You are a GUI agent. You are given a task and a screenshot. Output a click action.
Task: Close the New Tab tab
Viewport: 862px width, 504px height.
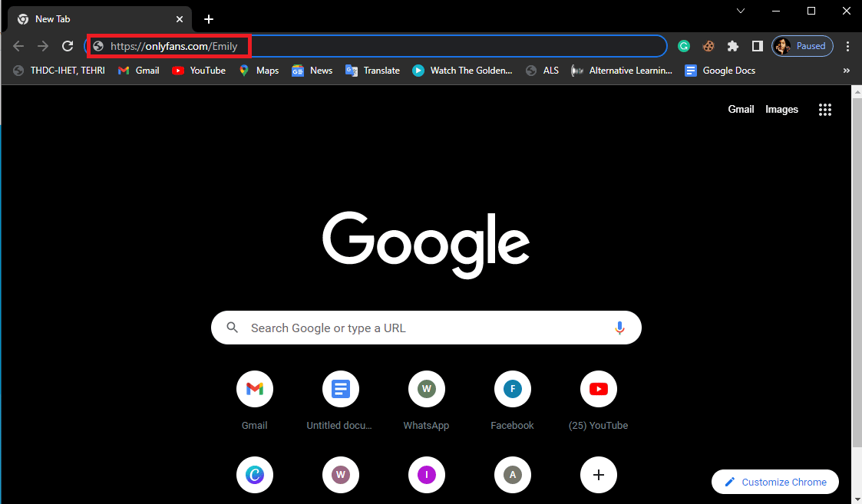point(180,19)
